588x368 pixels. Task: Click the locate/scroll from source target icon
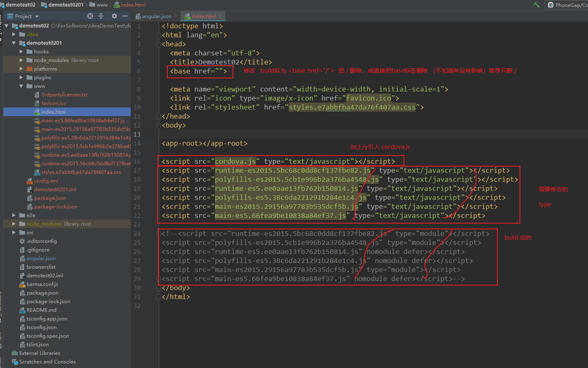click(90, 16)
